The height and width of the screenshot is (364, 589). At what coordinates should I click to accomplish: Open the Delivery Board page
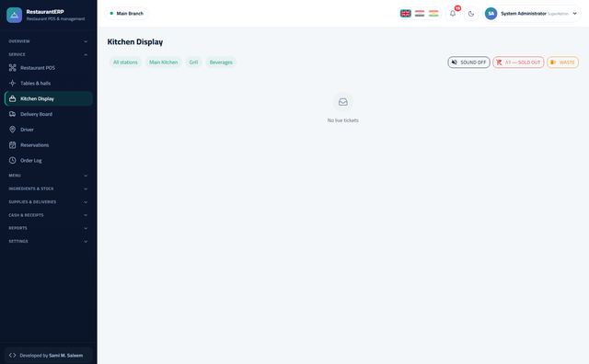pyautogui.click(x=49, y=114)
